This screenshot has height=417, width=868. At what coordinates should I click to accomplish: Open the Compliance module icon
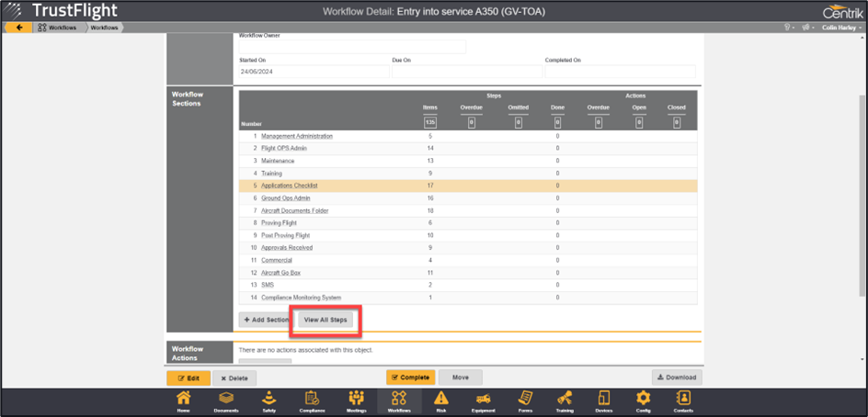tap(312, 400)
